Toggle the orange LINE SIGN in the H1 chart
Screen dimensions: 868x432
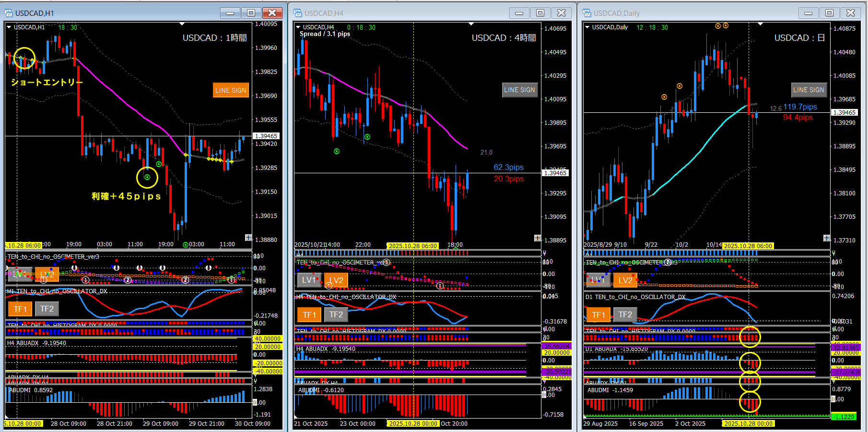point(231,90)
